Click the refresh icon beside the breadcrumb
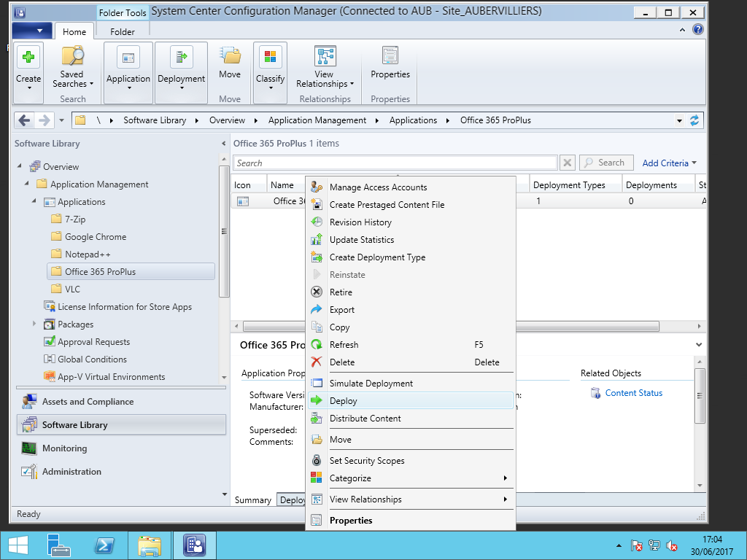 (694, 120)
